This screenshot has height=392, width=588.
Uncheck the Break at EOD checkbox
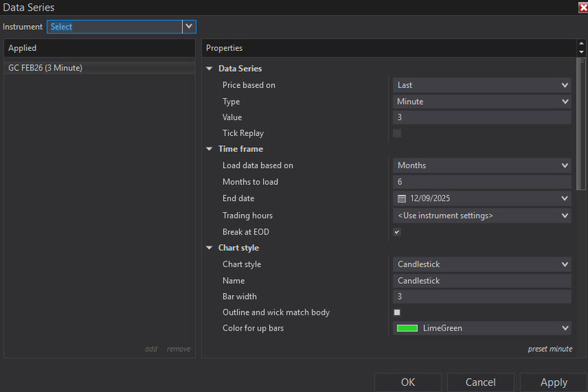(x=397, y=232)
